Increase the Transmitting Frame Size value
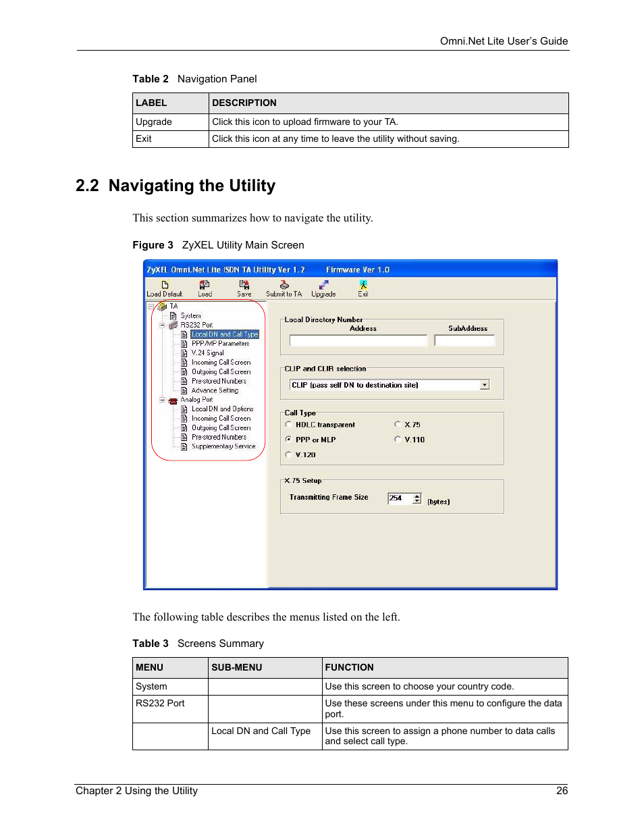Viewport: 644px width, 834px height. click(x=417, y=496)
